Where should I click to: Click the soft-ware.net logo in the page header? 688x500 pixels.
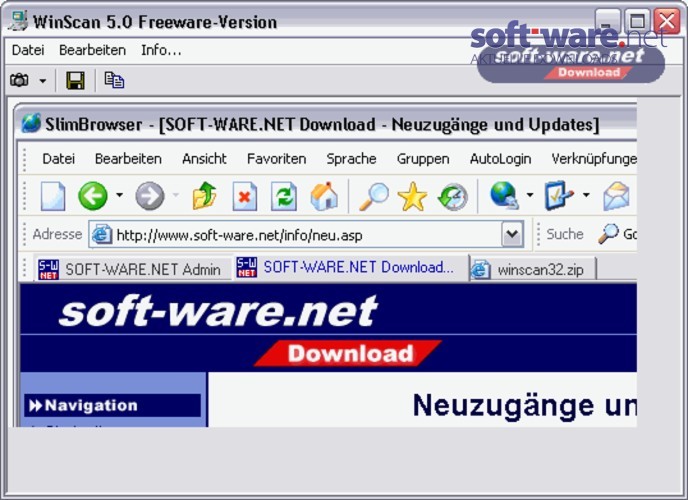click(x=218, y=311)
